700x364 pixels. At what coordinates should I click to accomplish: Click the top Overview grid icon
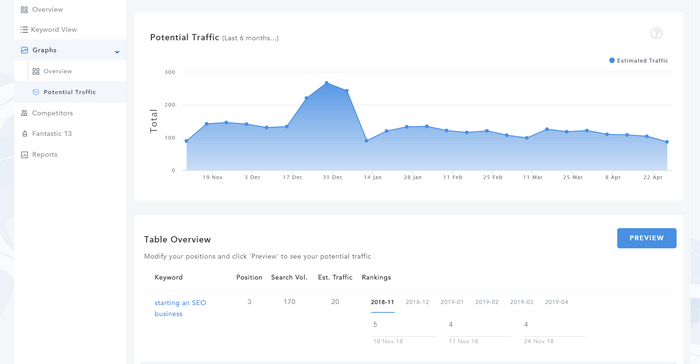[x=24, y=9]
